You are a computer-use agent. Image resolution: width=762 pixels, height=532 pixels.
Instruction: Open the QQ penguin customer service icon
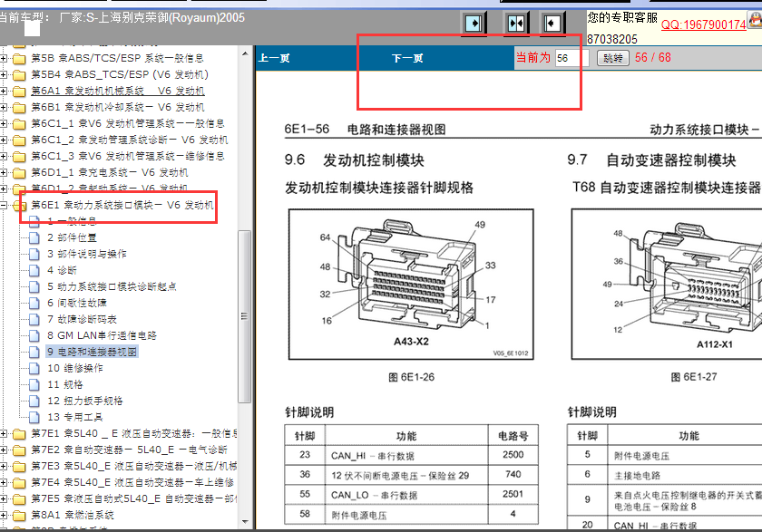point(755,20)
